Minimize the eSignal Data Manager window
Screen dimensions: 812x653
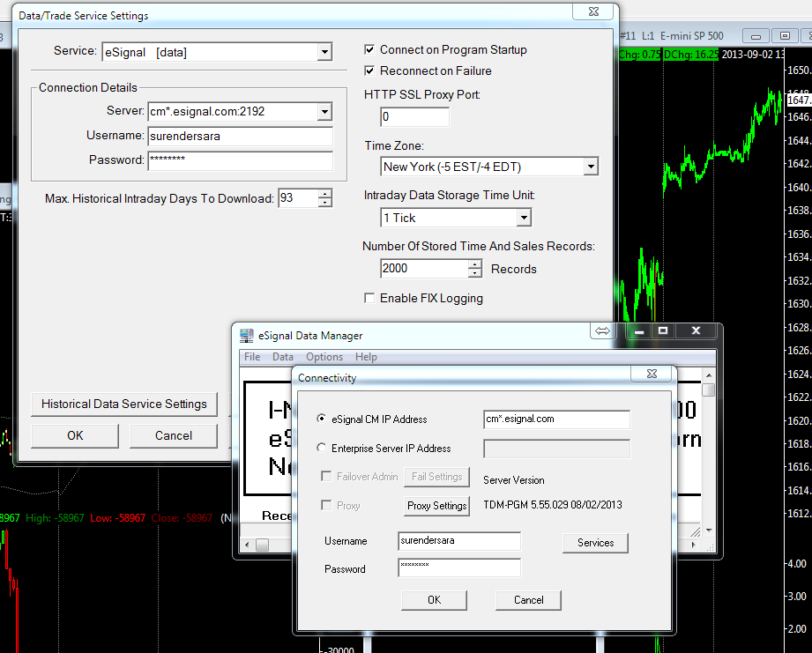pos(639,331)
